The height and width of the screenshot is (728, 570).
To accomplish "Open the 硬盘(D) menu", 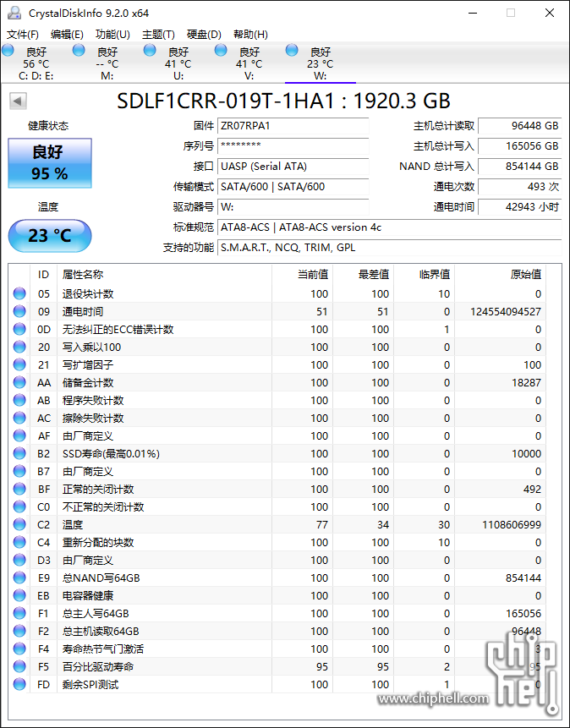I will coord(204,35).
